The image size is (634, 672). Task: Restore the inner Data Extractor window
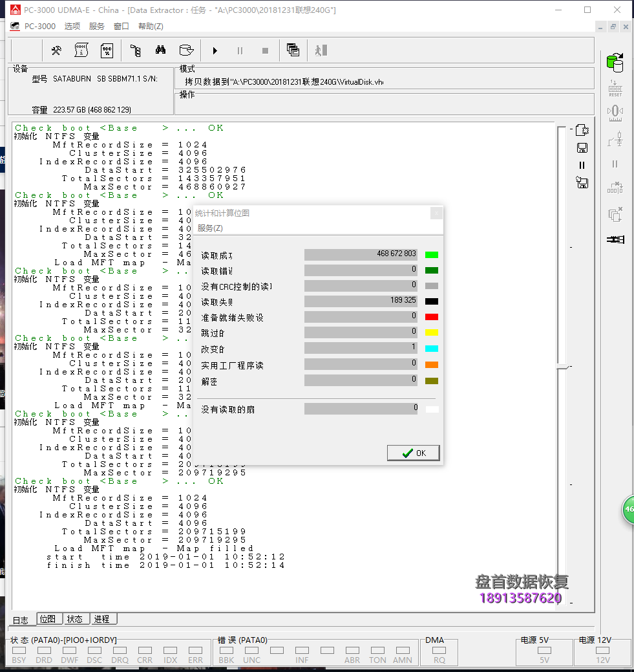pyautogui.click(x=613, y=27)
